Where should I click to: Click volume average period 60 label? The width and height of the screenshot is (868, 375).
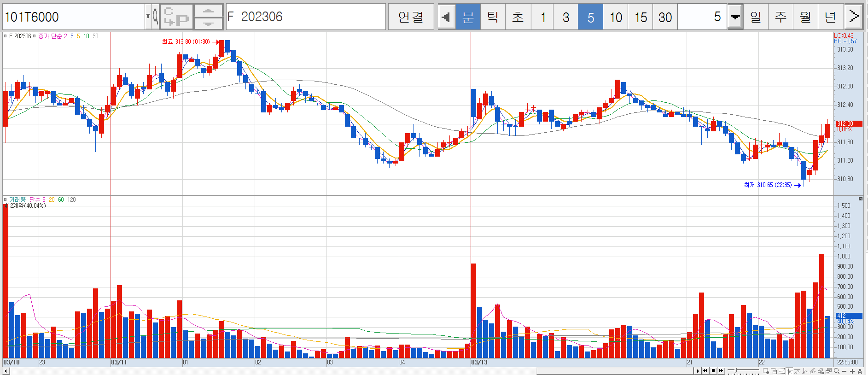(61, 199)
